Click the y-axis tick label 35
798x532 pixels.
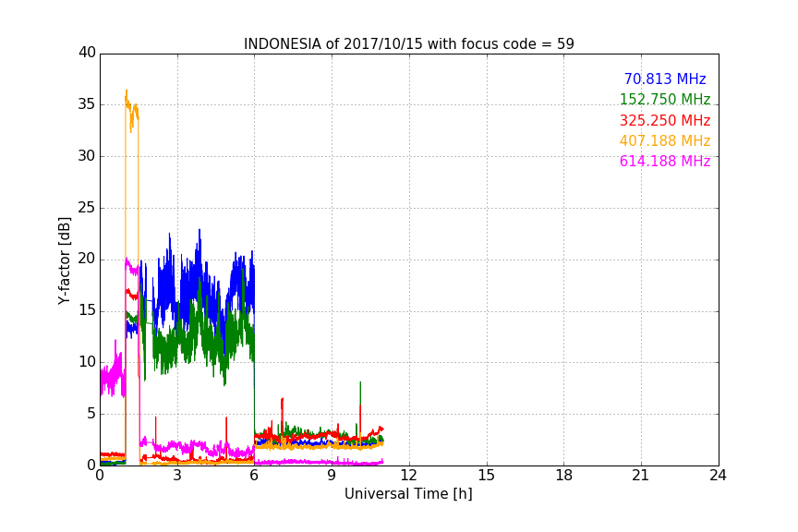click(x=87, y=104)
